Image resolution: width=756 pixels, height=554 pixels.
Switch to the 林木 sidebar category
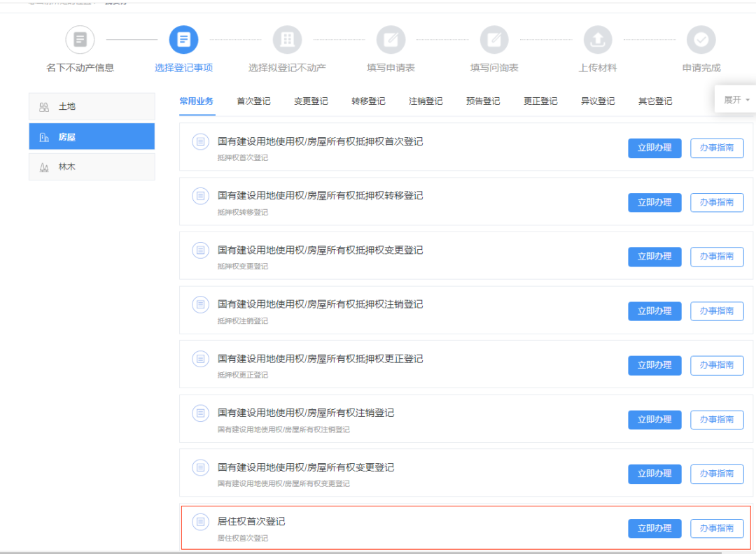click(x=91, y=166)
